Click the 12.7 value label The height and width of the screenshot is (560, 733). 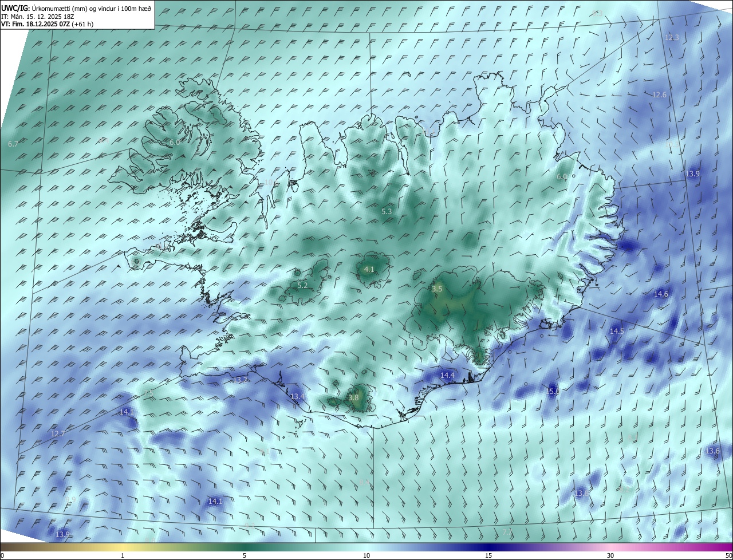58,434
